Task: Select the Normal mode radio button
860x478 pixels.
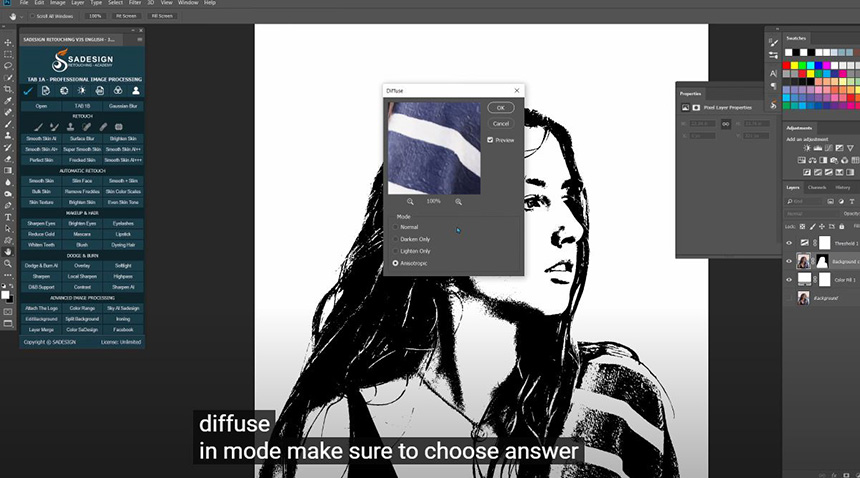Action: 395,227
